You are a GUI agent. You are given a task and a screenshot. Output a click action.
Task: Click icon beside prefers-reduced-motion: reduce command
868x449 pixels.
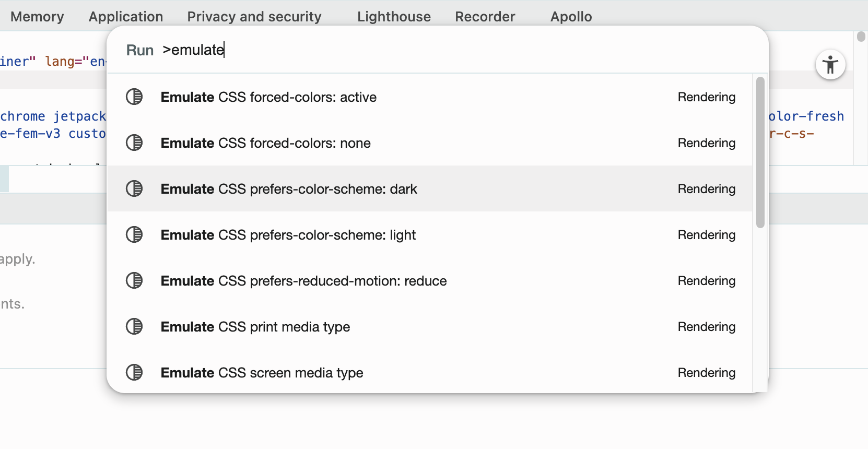coord(134,281)
